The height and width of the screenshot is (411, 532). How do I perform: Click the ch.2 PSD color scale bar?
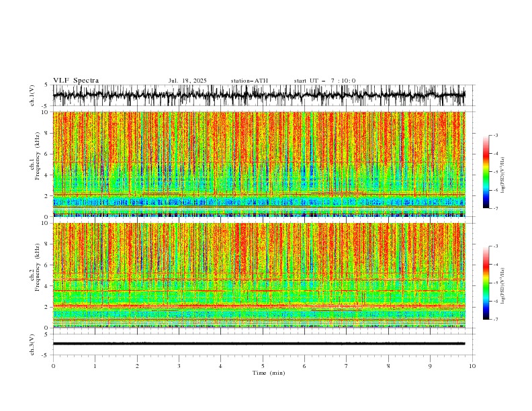pyautogui.click(x=486, y=283)
